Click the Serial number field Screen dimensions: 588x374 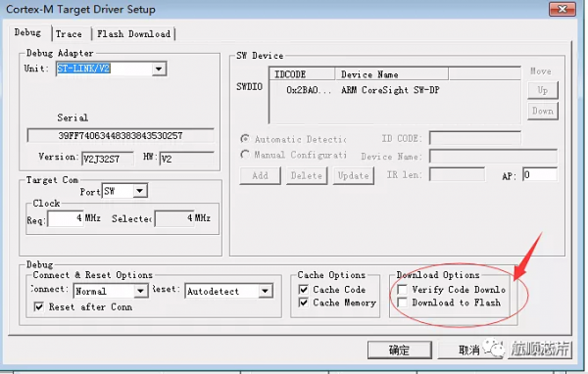(121, 135)
